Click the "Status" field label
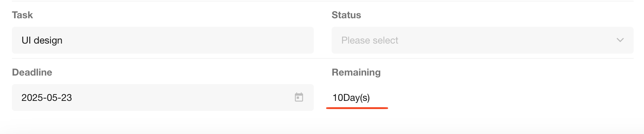 pyautogui.click(x=346, y=15)
